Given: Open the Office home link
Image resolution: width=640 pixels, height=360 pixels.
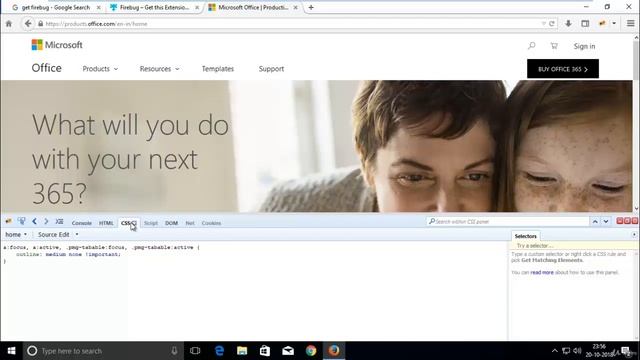Looking at the screenshot, I should click(47, 68).
